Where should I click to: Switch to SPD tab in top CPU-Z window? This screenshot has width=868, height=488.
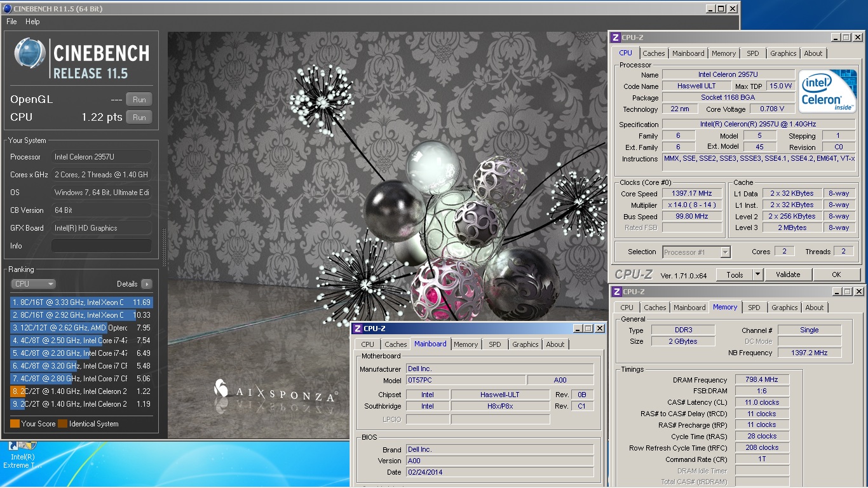(752, 53)
